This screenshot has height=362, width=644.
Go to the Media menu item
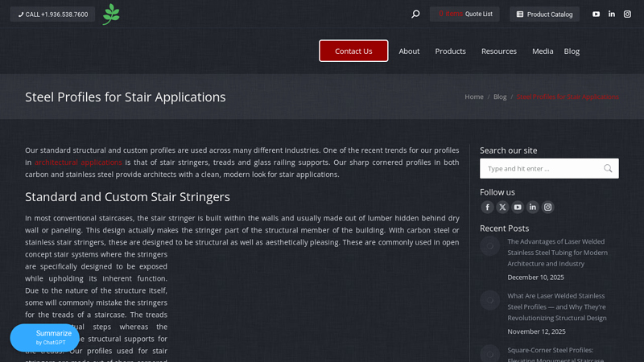tap(543, 51)
